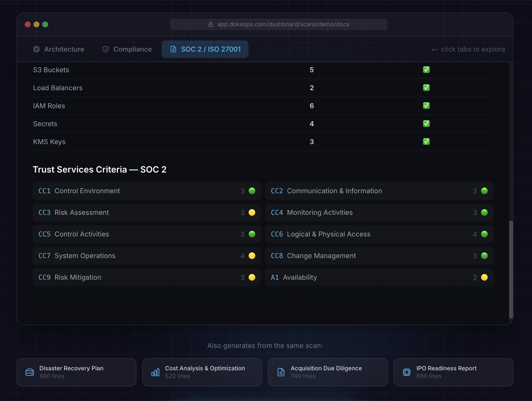This screenshot has width=532, height=401.
Task: Open the A1 Availability details
Action: coord(378,277)
